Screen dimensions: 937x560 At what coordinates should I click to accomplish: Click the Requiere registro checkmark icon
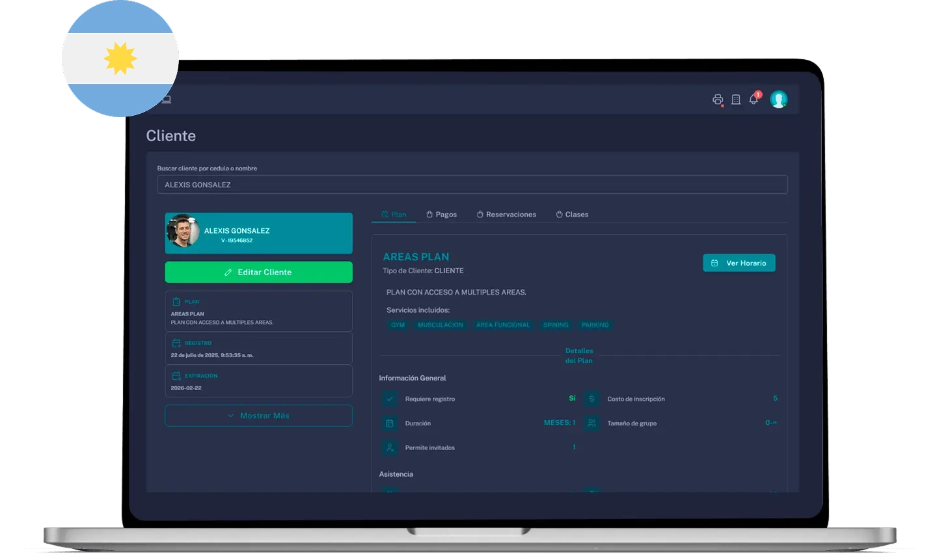[390, 399]
